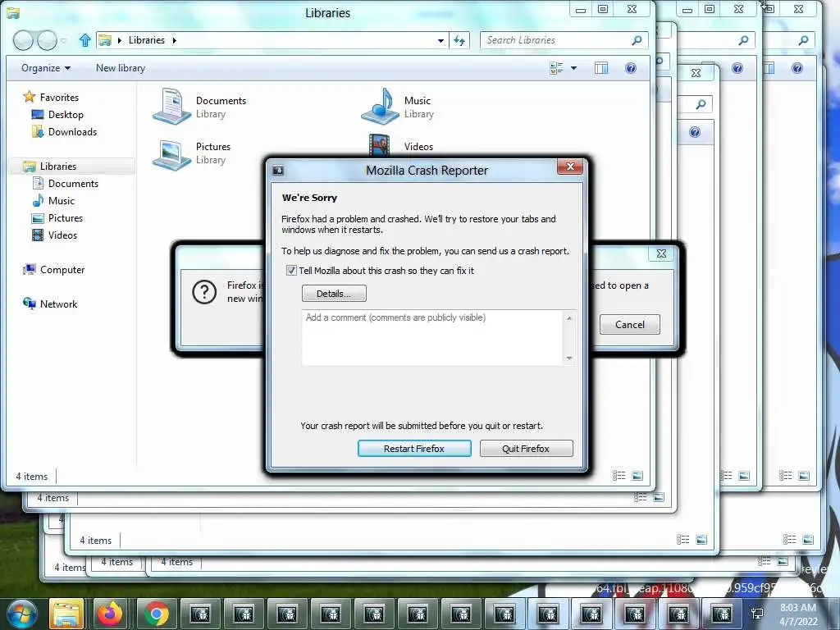Open Firefox from taskbar
Image resolution: width=840 pixels, height=630 pixels.
click(111, 614)
